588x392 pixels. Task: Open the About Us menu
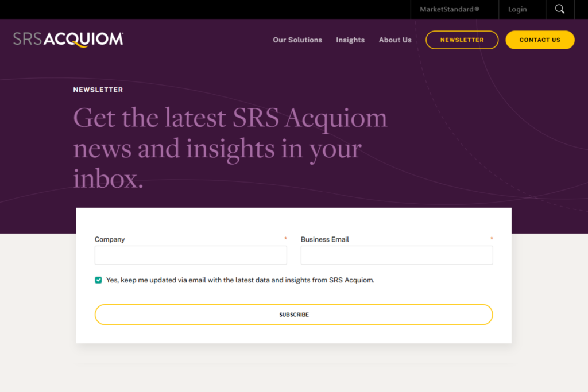click(395, 40)
